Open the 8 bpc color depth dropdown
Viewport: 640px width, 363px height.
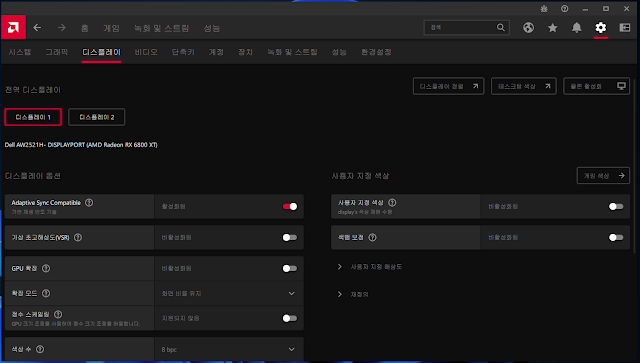click(x=229, y=349)
